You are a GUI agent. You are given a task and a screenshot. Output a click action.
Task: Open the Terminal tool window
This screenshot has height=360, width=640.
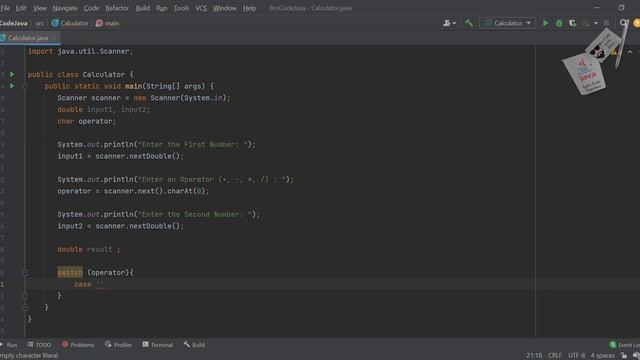coord(158,345)
